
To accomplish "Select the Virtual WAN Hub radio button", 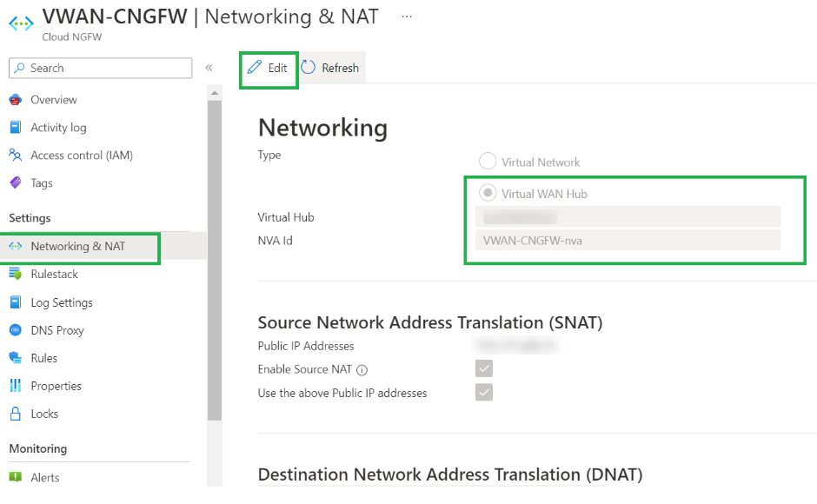I will (x=488, y=193).
